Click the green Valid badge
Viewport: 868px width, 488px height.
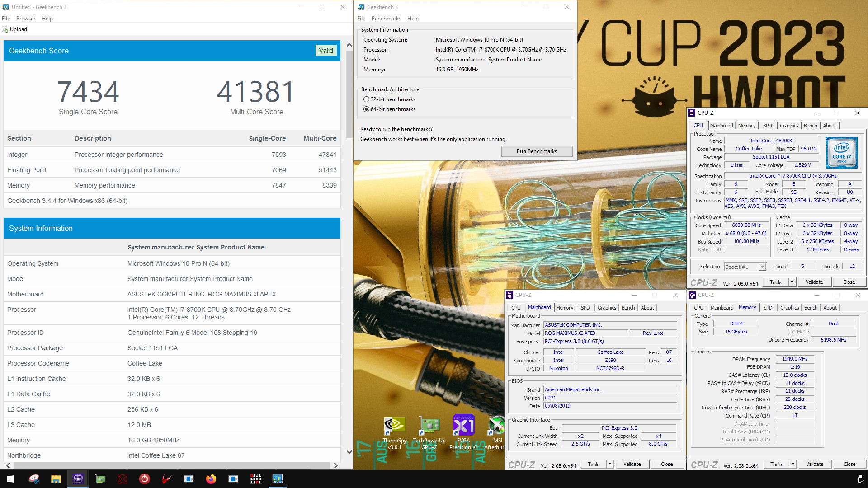326,51
